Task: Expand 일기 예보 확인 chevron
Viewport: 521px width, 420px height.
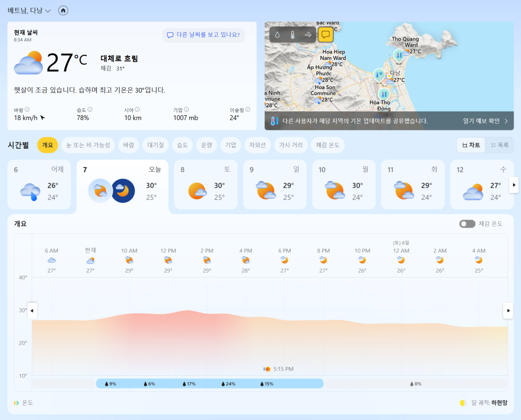Action: [x=506, y=121]
